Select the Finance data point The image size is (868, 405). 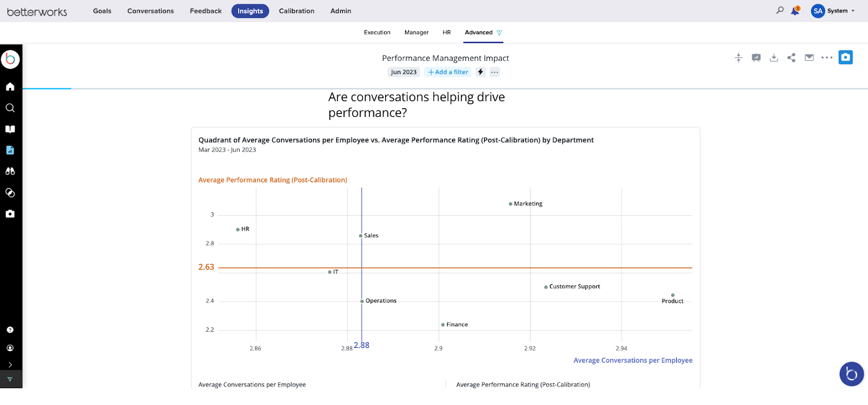click(x=443, y=325)
